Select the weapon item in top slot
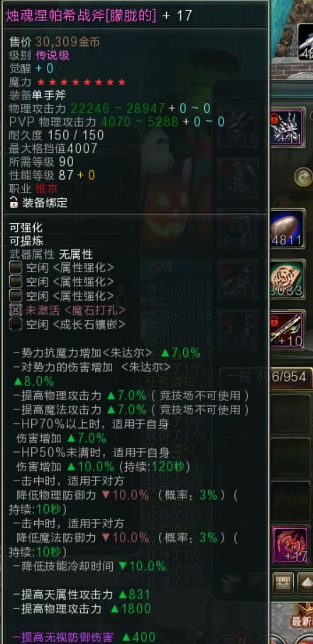The image size is (313, 644). click(x=305, y=41)
